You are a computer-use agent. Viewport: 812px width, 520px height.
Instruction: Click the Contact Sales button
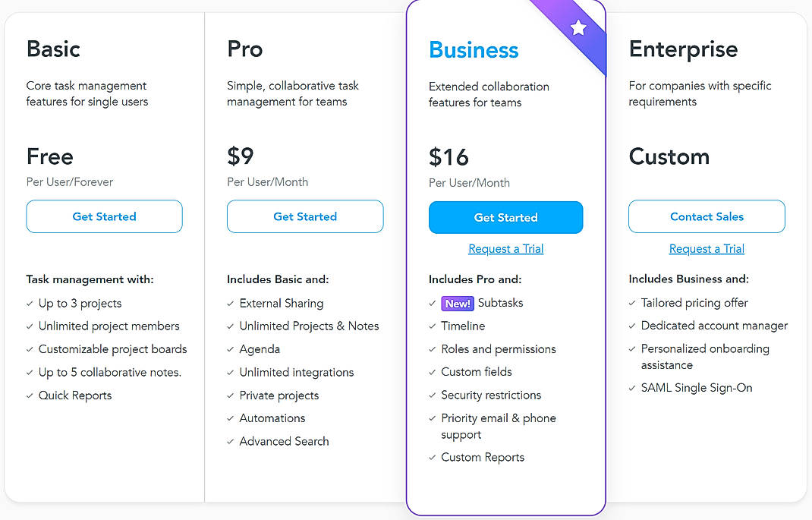coord(707,216)
